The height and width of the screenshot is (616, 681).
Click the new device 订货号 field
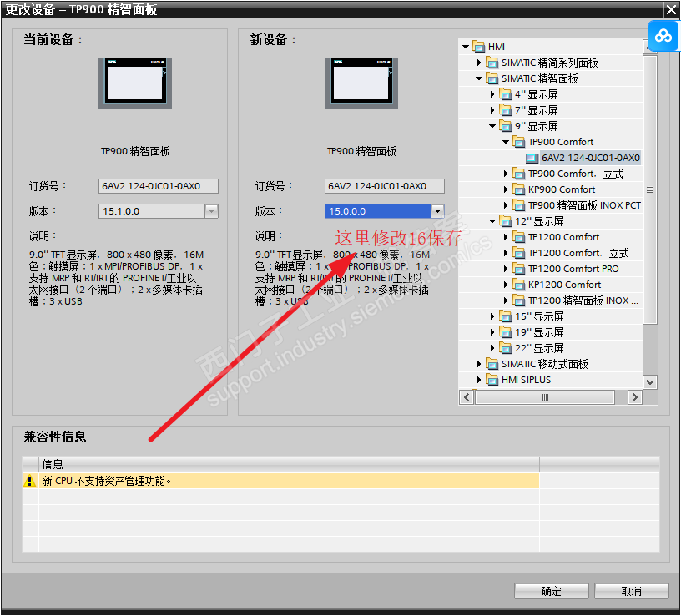(x=385, y=186)
